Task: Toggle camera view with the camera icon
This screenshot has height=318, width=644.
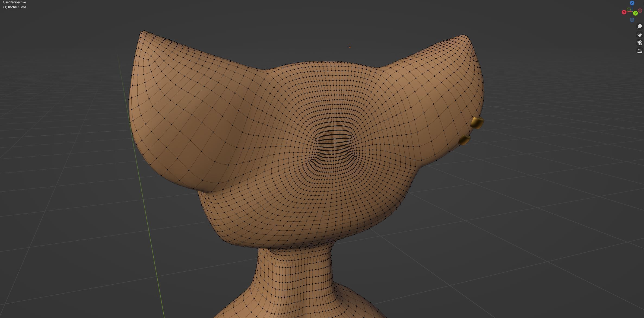Action: [x=640, y=43]
